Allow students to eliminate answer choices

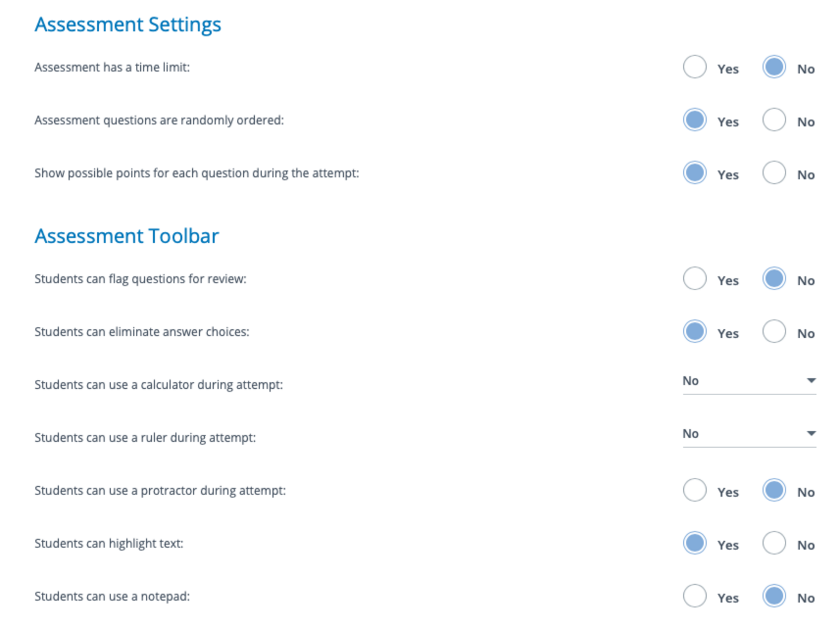point(694,331)
